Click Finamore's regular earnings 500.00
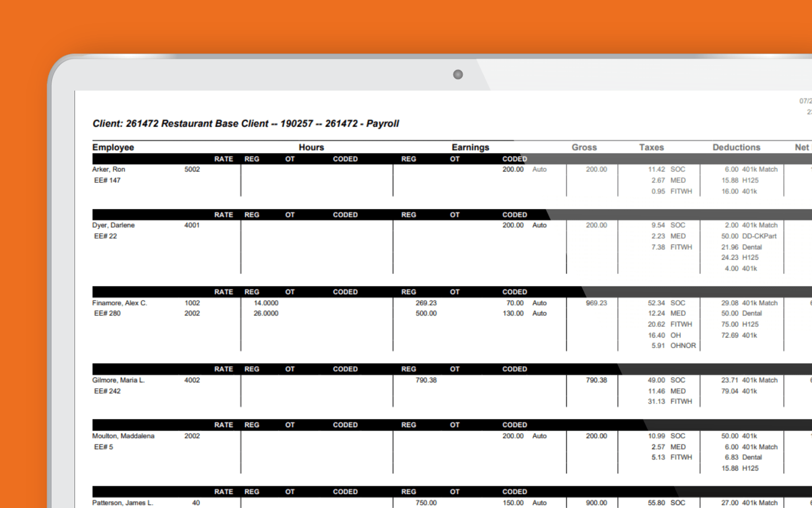Image resolution: width=812 pixels, height=508 pixels. tap(426, 313)
